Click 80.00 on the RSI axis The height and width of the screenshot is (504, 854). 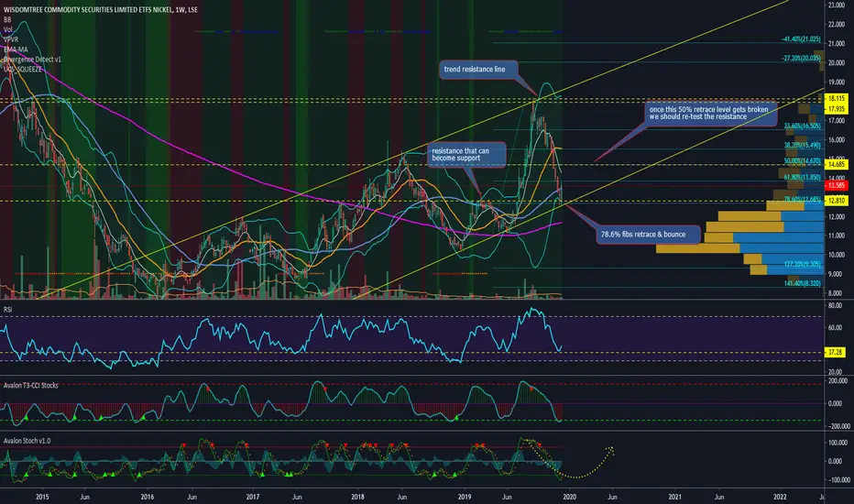coord(835,306)
